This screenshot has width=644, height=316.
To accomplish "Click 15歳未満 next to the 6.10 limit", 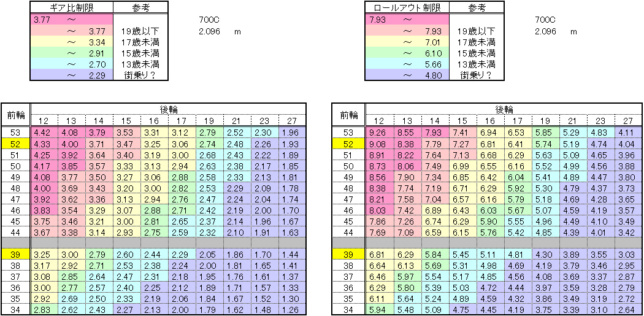I will (477, 53).
